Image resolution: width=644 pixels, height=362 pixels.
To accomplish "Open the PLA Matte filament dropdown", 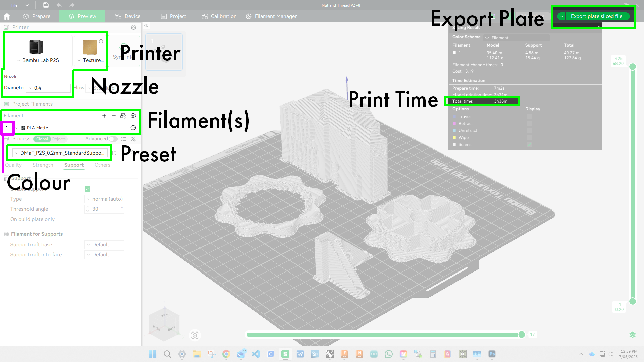I will pyautogui.click(x=71, y=128).
